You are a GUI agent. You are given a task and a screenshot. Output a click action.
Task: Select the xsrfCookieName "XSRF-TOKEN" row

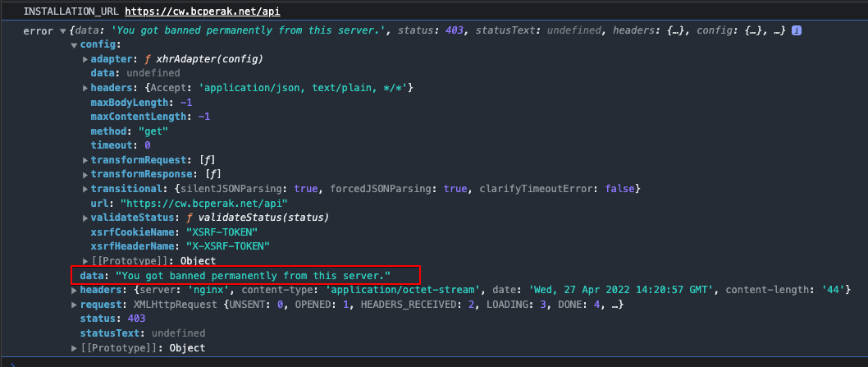(x=175, y=232)
